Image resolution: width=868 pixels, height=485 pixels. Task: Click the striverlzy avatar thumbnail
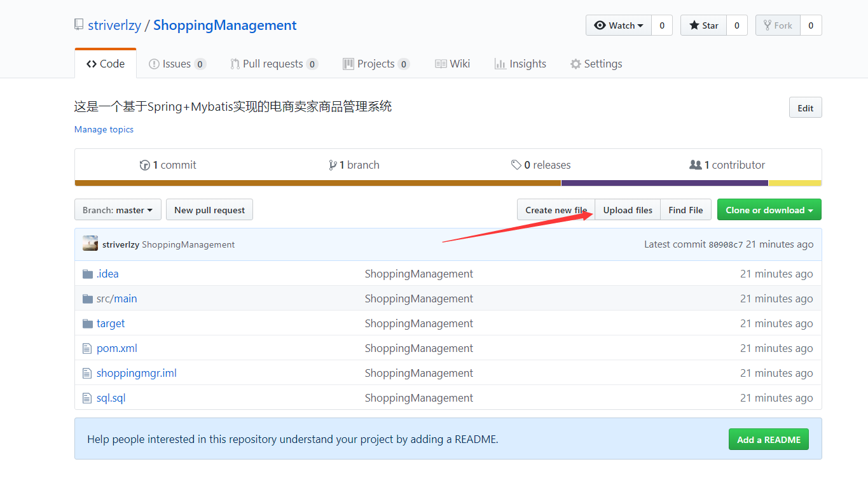tap(90, 244)
